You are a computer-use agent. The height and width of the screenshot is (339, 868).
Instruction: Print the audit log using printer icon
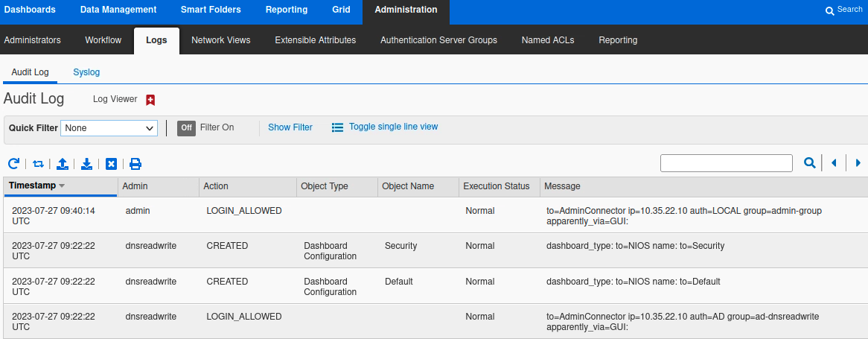pos(135,164)
